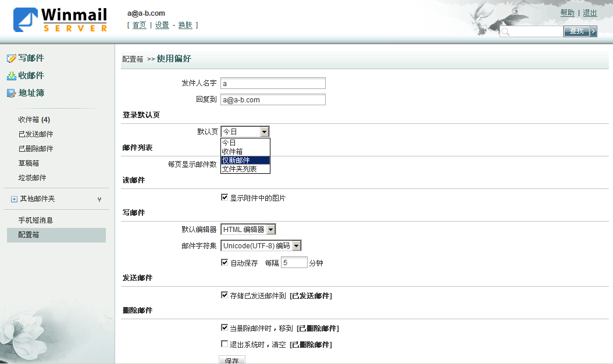Image resolution: width=613 pixels, height=364 pixels.
Task: Select 仅新邮件 option in dropdown list
Action: tap(245, 160)
